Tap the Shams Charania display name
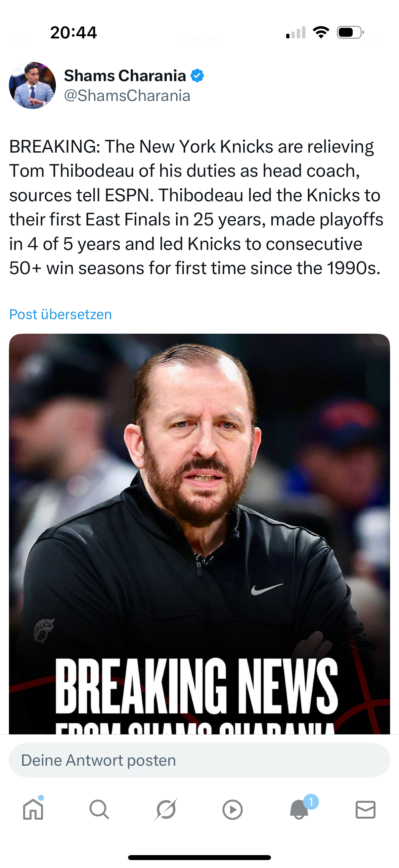 pyautogui.click(x=125, y=75)
